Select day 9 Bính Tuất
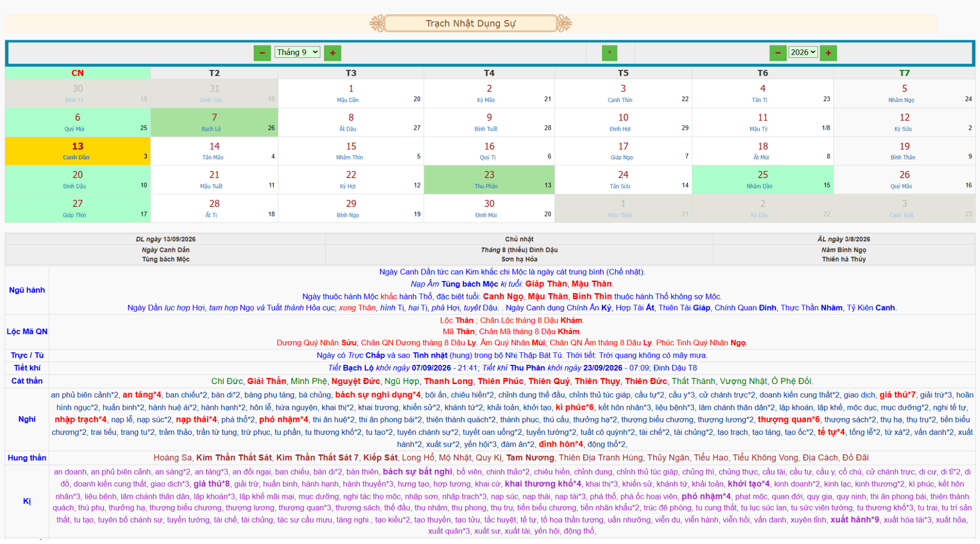This screenshot has height=544, width=980. click(489, 123)
